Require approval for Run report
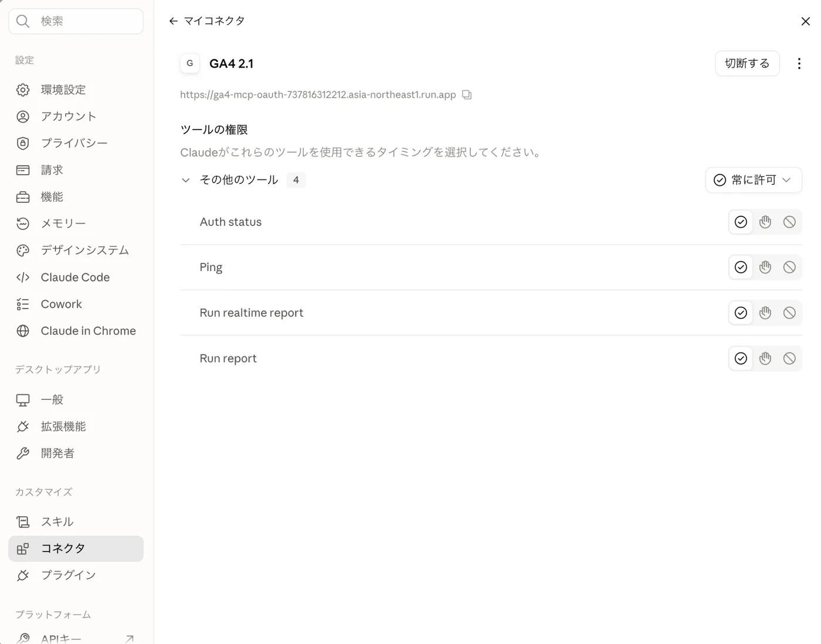 pos(765,358)
